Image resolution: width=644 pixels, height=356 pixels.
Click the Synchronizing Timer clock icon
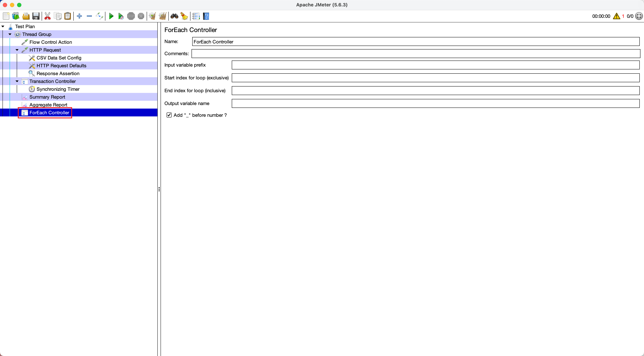click(x=32, y=89)
